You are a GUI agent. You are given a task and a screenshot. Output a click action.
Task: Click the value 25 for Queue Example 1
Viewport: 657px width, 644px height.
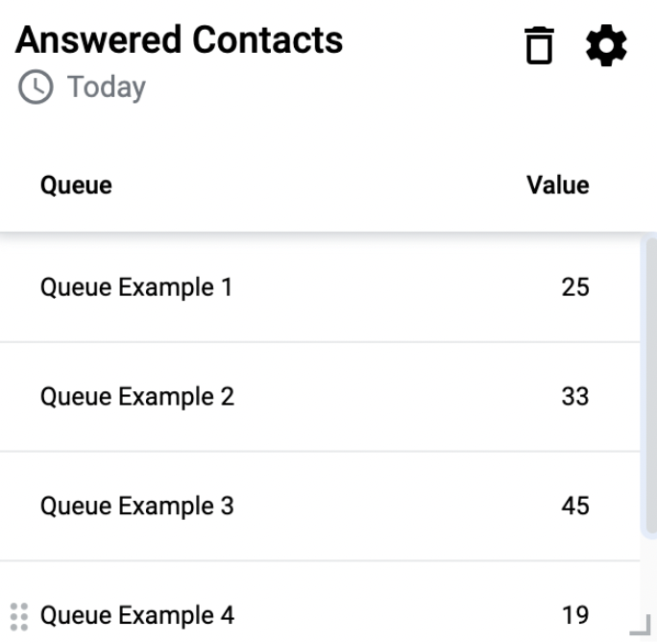(x=575, y=287)
